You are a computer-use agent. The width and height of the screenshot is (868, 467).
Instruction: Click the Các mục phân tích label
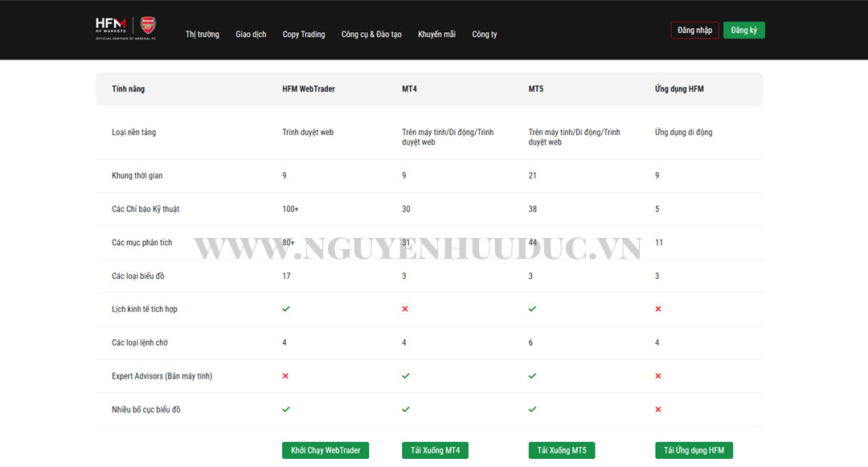tap(141, 243)
